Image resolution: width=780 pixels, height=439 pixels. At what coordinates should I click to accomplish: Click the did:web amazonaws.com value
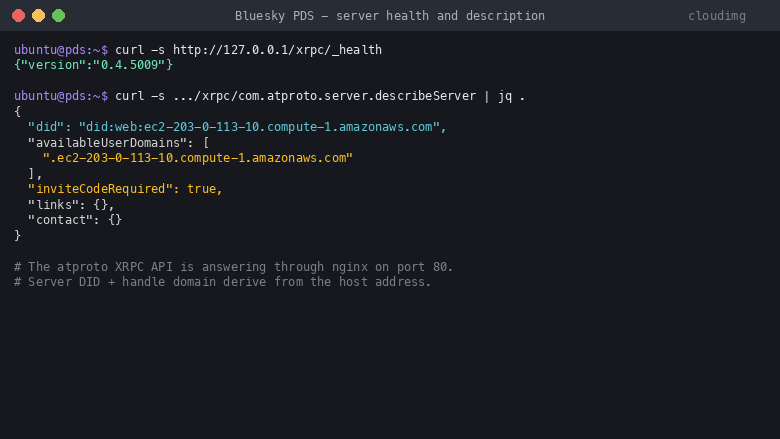click(x=259, y=127)
